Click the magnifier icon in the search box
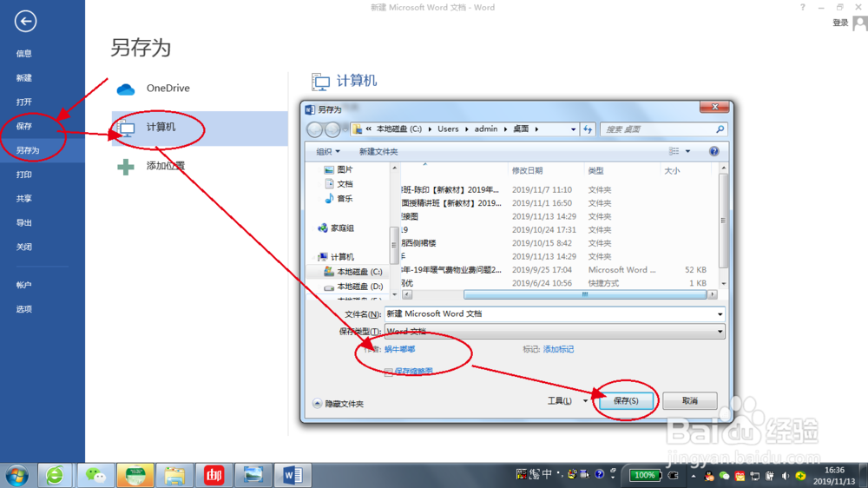This screenshot has height=488, width=868. coord(720,129)
